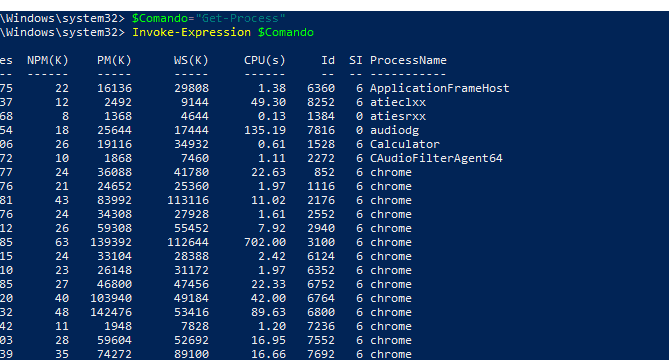669x360 pixels.
Task: Click the NPM value 48
Action: pos(62,312)
